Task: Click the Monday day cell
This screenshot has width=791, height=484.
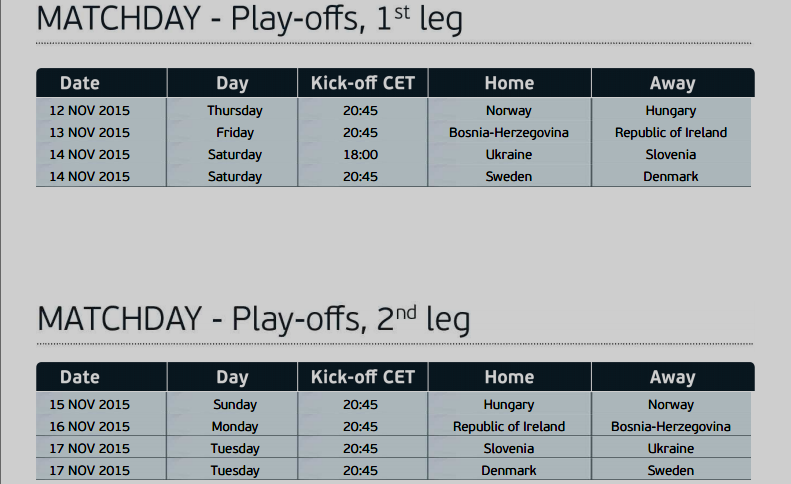Action: (x=235, y=427)
